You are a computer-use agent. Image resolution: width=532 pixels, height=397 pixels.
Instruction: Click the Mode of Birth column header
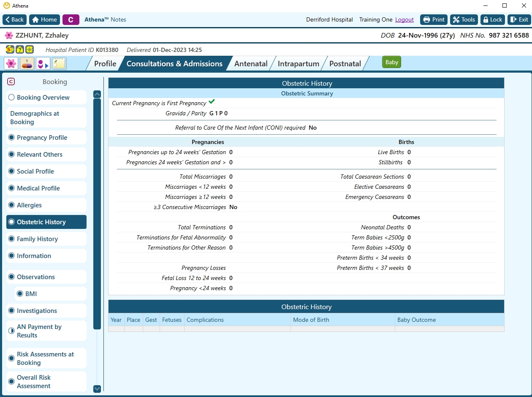pyautogui.click(x=343, y=320)
